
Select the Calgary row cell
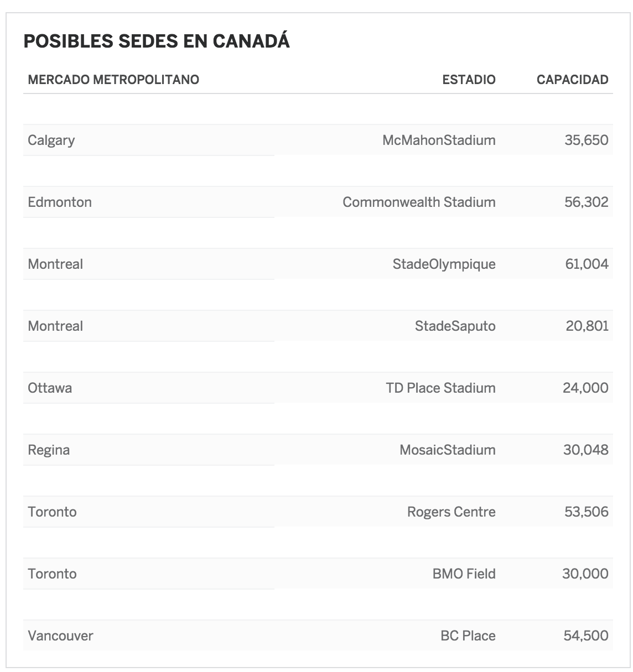click(x=51, y=140)
